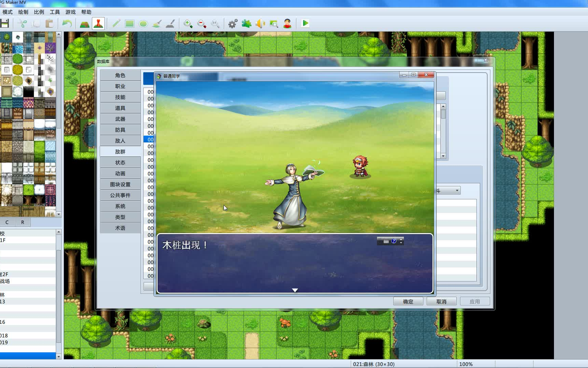The image size is (588, 368).
Task: Confirm database changes with 确定
Action: (x=408, y=301)
